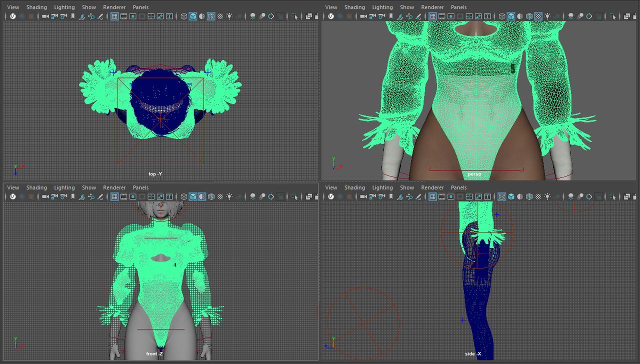The width and height of the screenshot is (640, 364).
Task: Open Shading menu in top view panel
Action: pyautogui.click(x=36, y=7)
